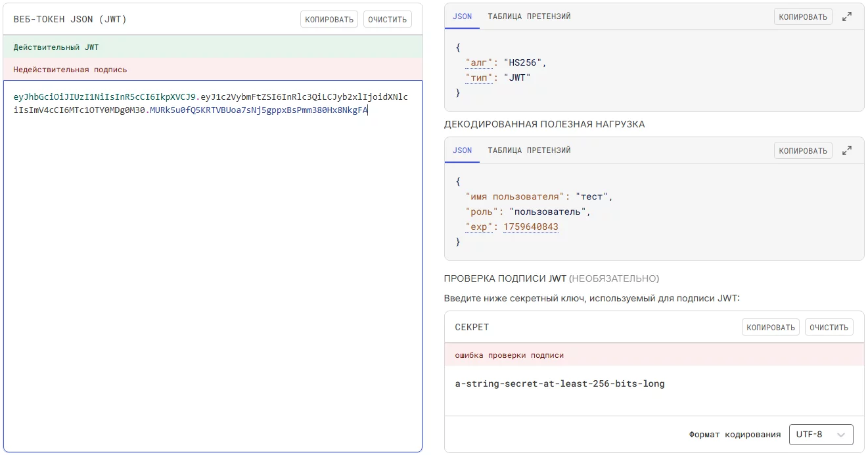The height and width of the screenshot is (455, 868).
Task: Copy the decoded header JSON
Action: coord(802,16)
